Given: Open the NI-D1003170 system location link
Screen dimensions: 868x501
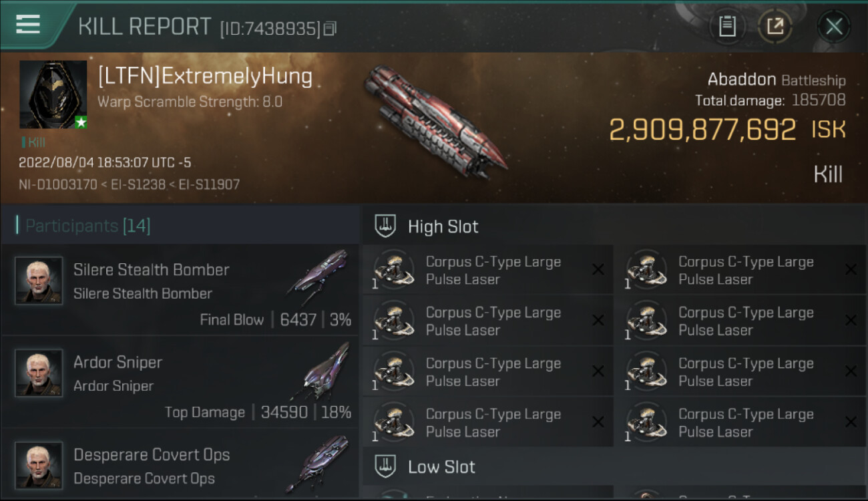Looking at the screenshot, I should 58,184.
